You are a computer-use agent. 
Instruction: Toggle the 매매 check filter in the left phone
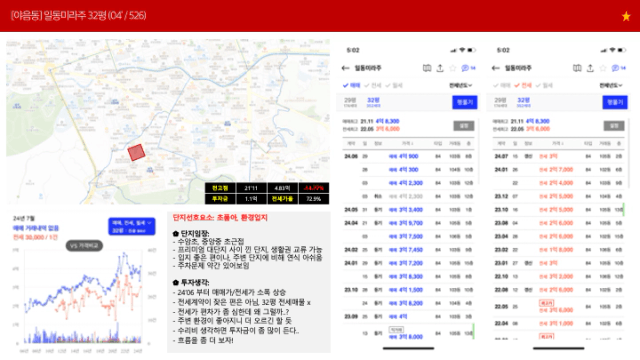point(351,85)
